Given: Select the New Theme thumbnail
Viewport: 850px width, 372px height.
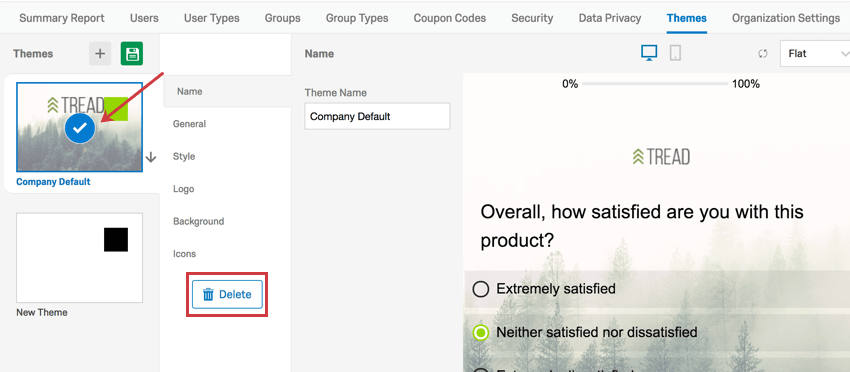Looking at the screenshot, I should click(x=80, y=258).
